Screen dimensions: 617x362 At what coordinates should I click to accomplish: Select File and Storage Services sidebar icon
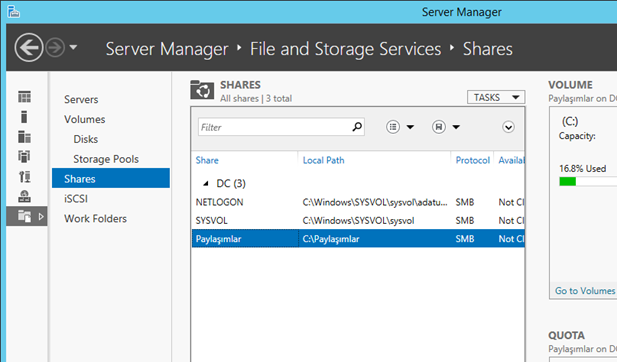[x=24, y=216]
